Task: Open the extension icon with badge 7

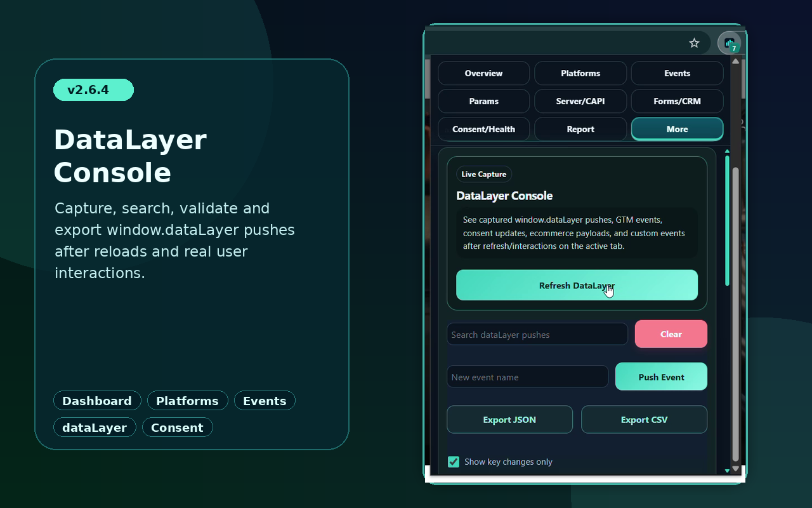Action: click(729, 43)
